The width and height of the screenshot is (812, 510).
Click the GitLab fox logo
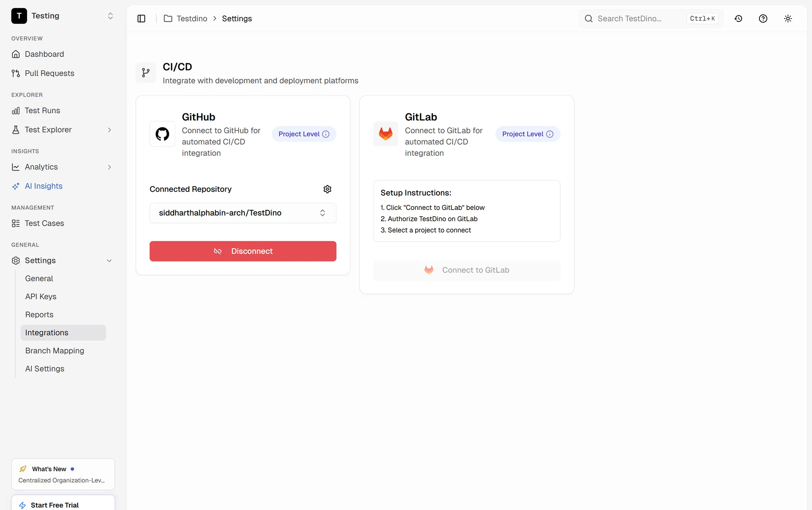point(386,134)
